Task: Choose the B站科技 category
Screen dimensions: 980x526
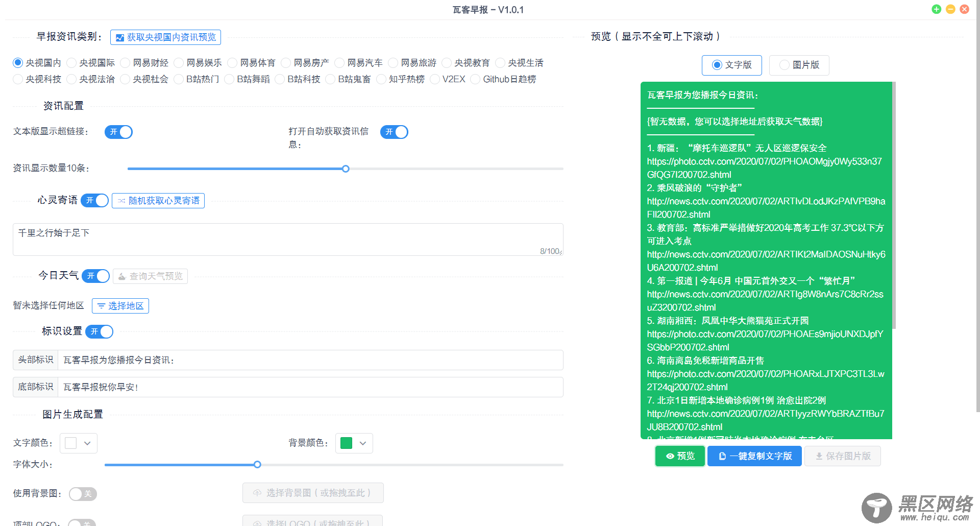Action: click(298, 79)
